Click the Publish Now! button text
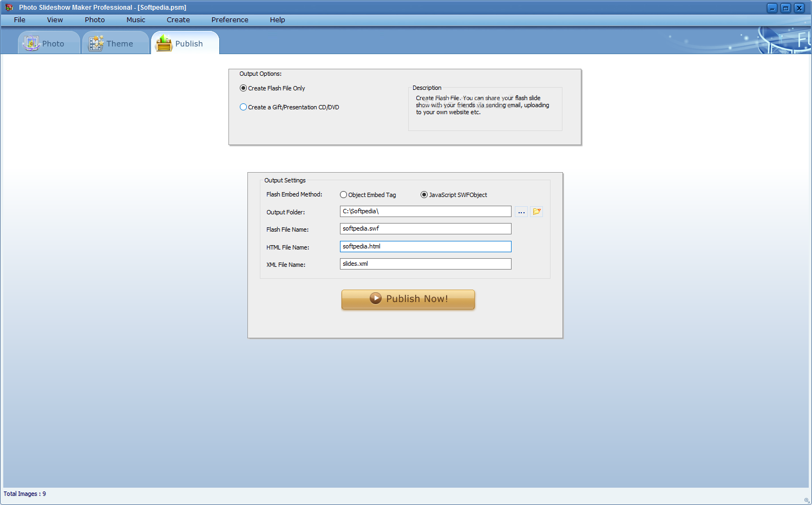 tap(417, 299)
